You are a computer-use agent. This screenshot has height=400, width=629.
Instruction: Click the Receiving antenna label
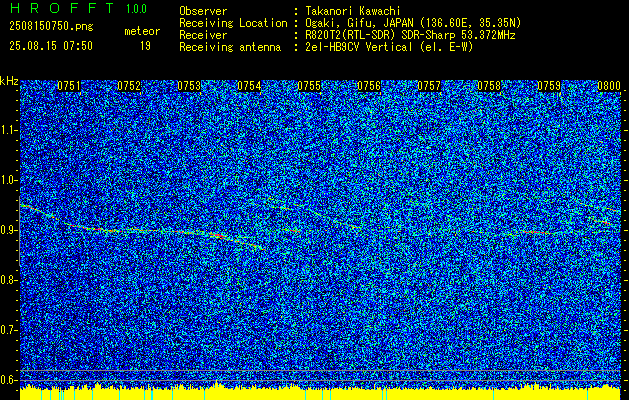pyautogui.click(x=230, y=47)
